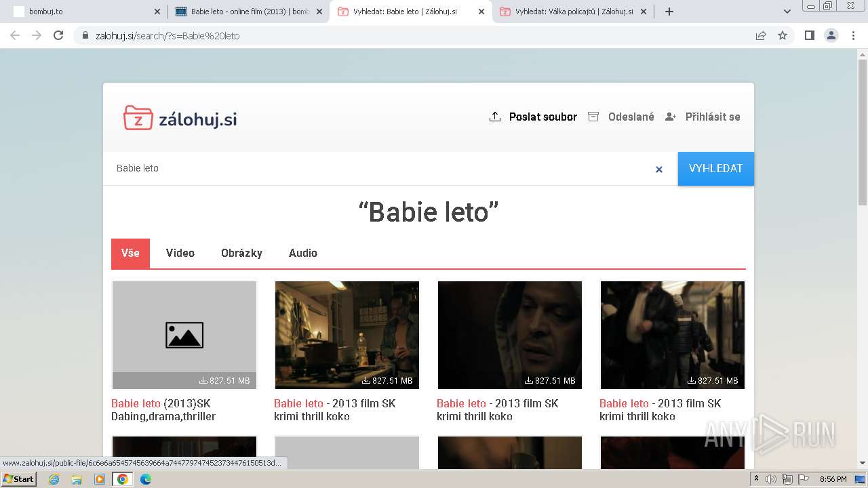This screenshot has height=488, width=868.
Task: Switch to Vyhledat: Válka policajtů tab
Action: 573,12
